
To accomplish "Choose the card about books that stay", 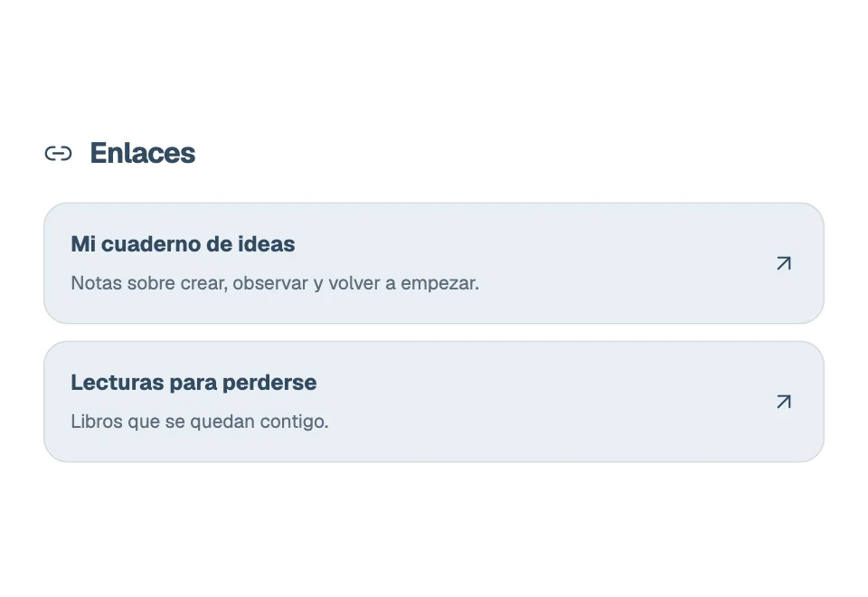I will (x=434, y=402).
